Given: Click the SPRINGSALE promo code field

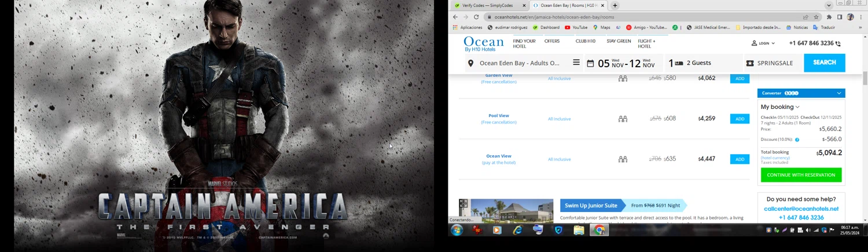Looking at the screenshot, I should (x=773, y=63).
